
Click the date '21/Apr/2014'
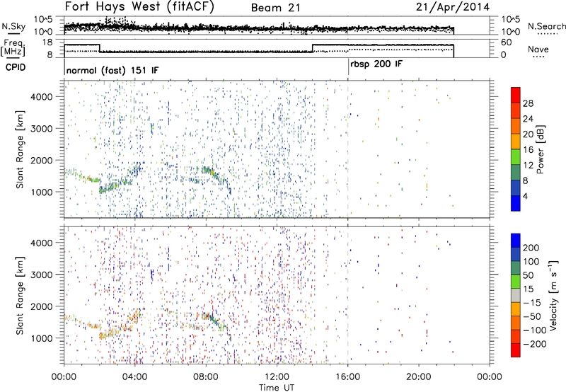click(x=453, y=7)
